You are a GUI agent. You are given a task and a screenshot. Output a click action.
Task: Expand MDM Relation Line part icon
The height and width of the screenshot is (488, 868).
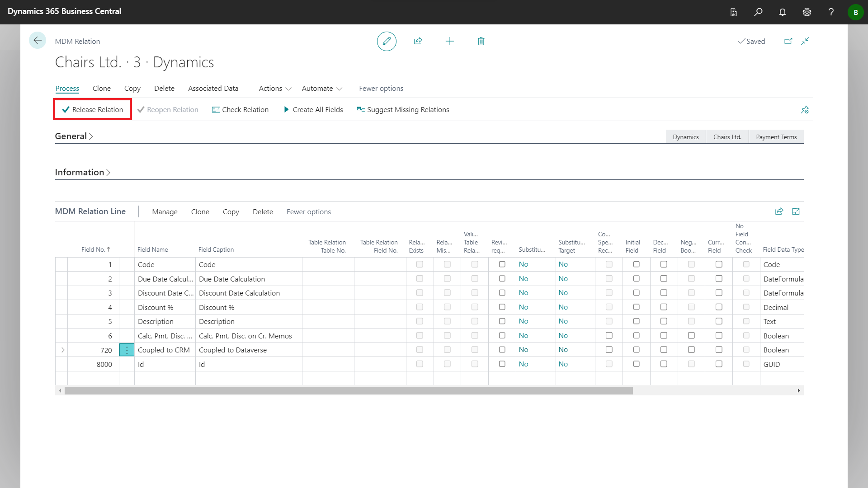pos(796,211)
